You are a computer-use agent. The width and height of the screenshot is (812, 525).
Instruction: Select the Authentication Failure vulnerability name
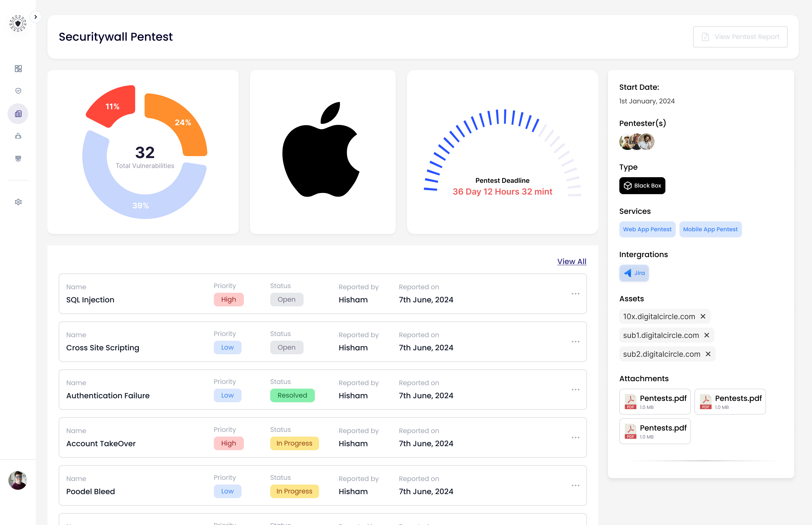[x=108, y=396]
